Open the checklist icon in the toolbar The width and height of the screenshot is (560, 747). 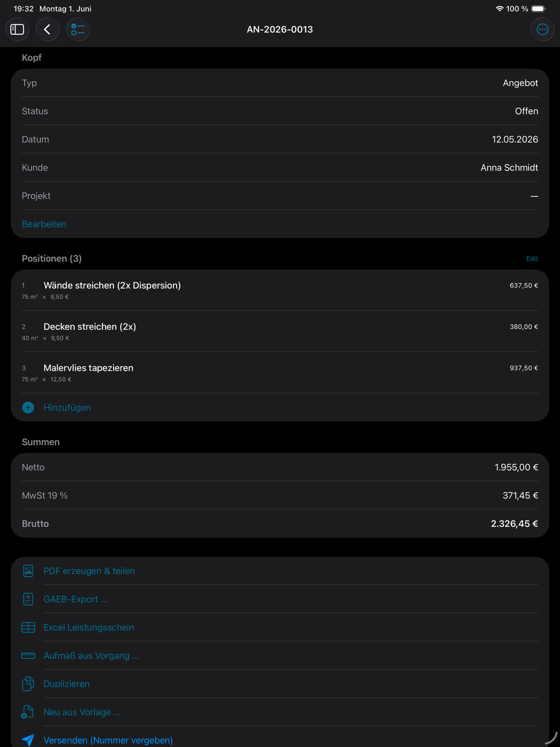tap(78, 29)
